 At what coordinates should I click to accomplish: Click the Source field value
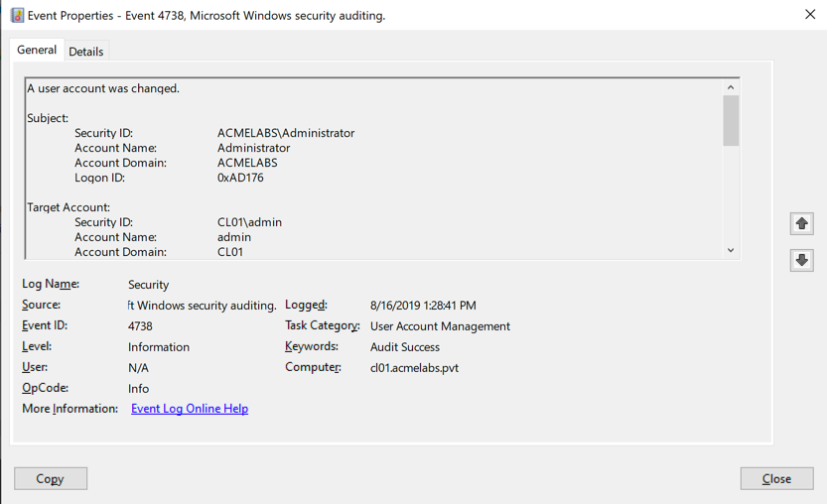click(x=203, y=306)
